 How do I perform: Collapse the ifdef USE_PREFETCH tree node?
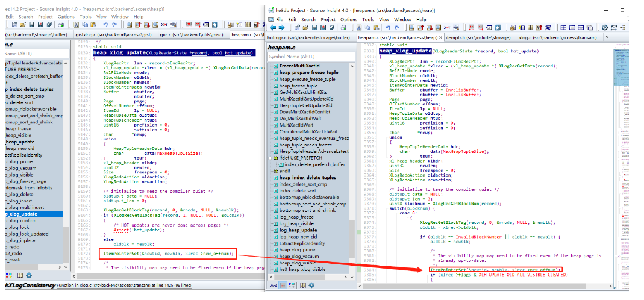(270, 158)
